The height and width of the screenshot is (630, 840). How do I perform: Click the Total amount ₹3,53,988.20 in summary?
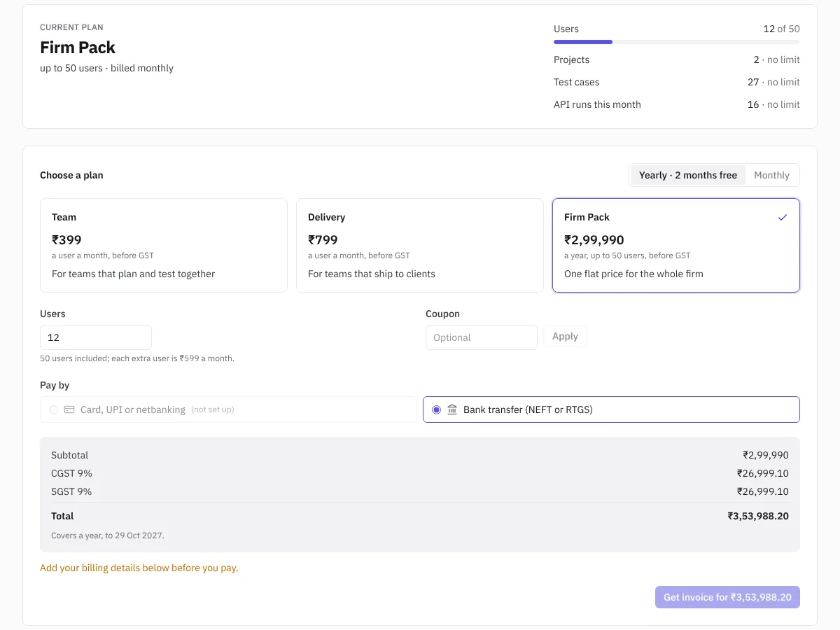[758, 516]
